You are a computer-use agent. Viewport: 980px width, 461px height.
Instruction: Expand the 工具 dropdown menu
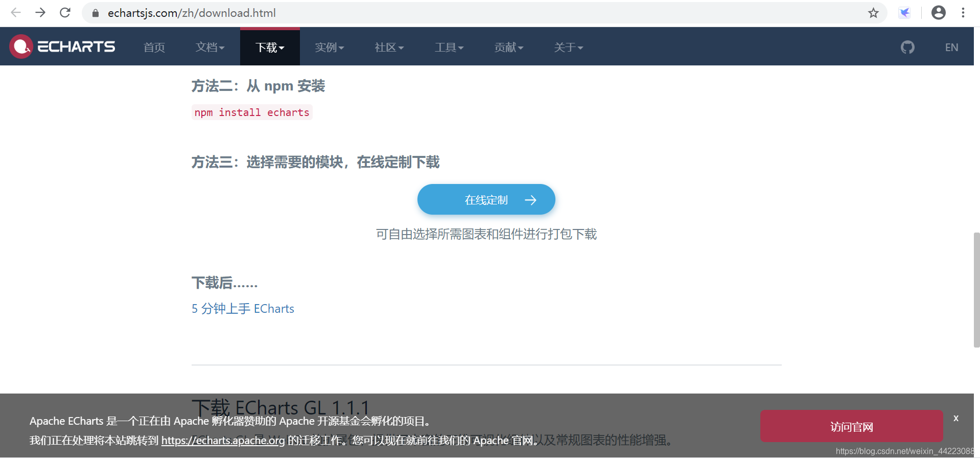click(449, 47)
